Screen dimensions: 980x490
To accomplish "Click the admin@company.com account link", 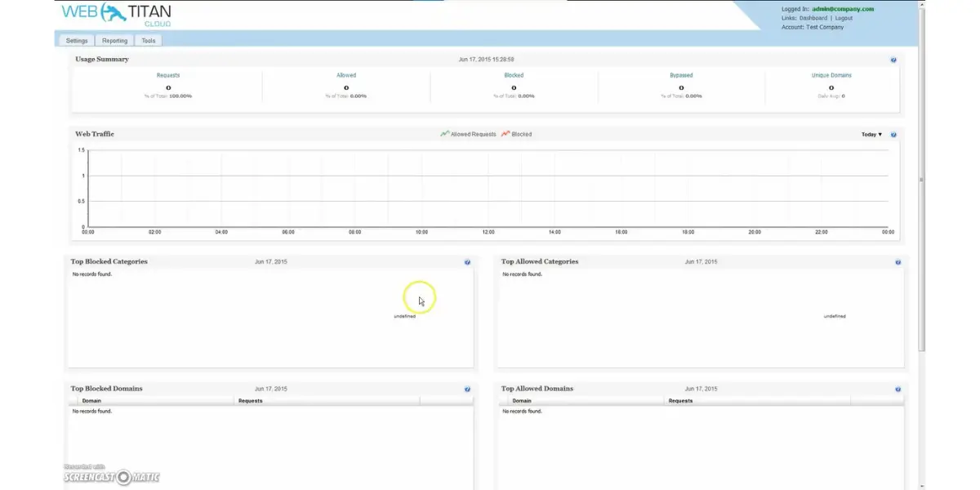I will point(844,9).
